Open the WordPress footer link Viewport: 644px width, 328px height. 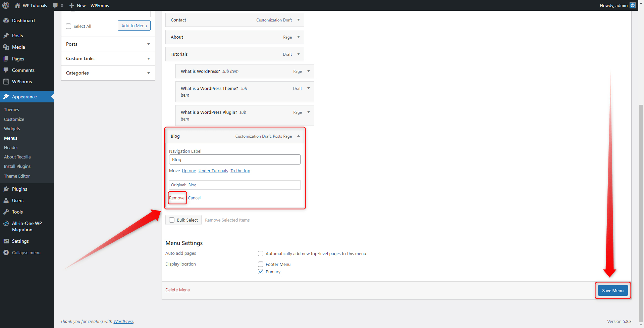[x=123, y=321]
